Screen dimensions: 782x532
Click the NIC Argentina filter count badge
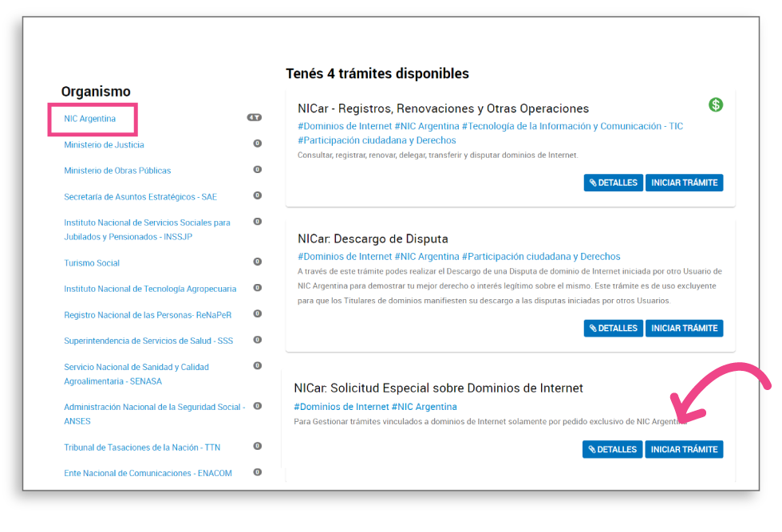point(254,117)
